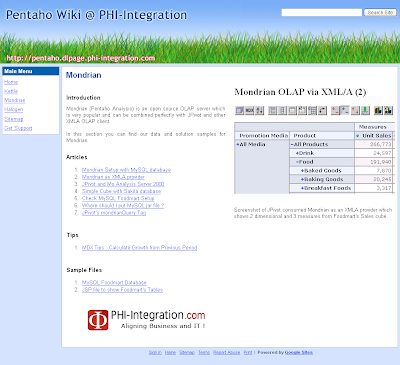The height and width of the screenshot is (365, 400).
Task: Open Where should I put MySQL jar file
Action: (x=123, y=205)
